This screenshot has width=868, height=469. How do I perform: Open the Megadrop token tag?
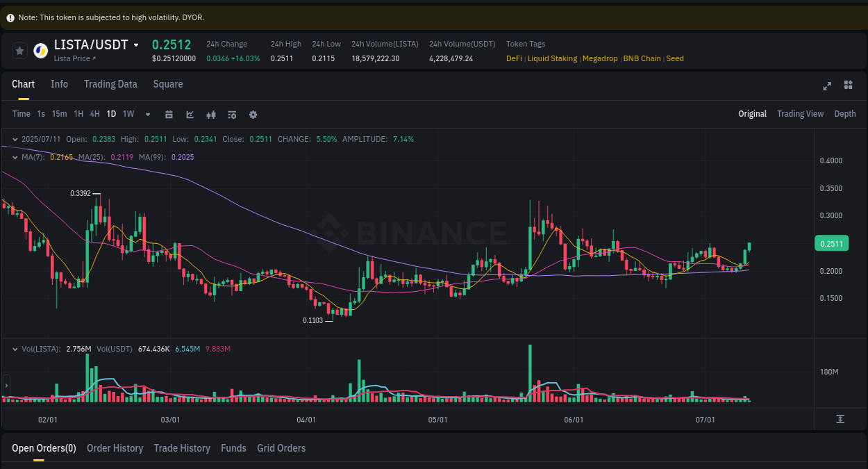pyautogui.click(x=599, y=58)
